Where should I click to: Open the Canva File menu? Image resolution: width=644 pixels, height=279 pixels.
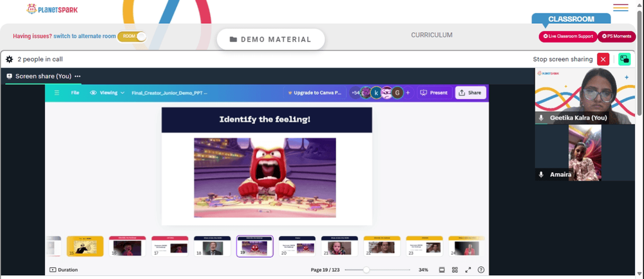[75, 93]
